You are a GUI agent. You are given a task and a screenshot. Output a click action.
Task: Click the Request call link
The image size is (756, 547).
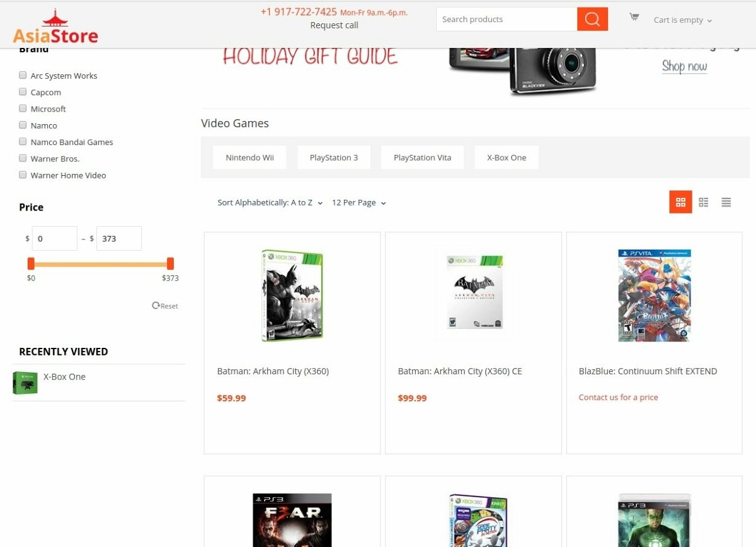point(335,25)
